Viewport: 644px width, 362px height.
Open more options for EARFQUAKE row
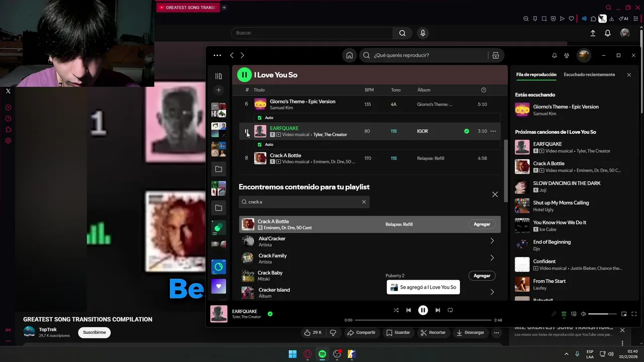click(x=493, y=131)
